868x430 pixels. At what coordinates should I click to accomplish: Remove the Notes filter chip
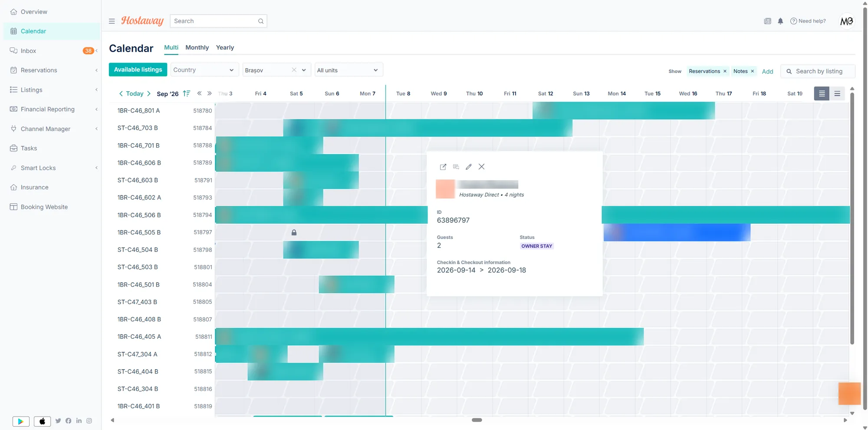pyautogui.click(x=752, y=71)
